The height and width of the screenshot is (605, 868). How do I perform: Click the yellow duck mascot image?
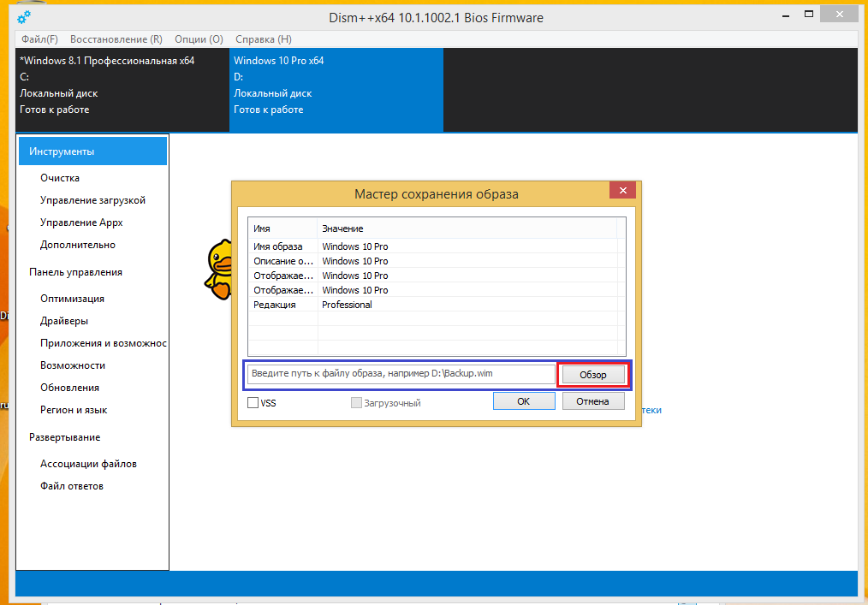pos(218,270)
